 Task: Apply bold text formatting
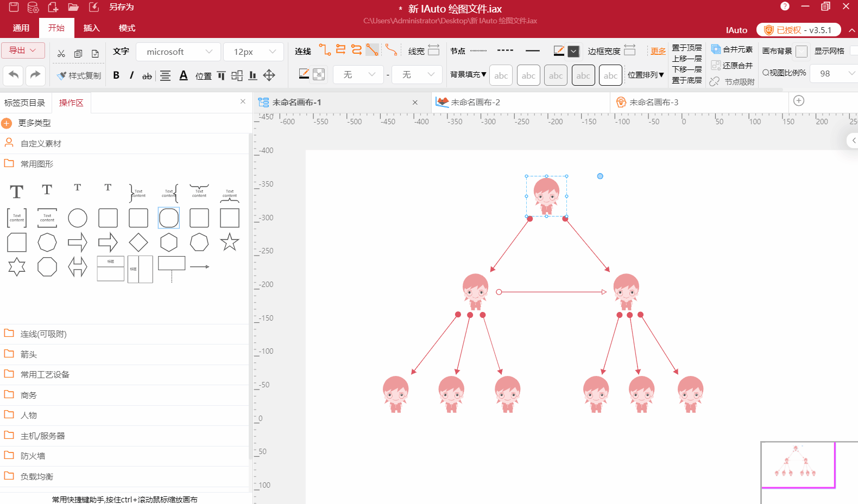116,75
